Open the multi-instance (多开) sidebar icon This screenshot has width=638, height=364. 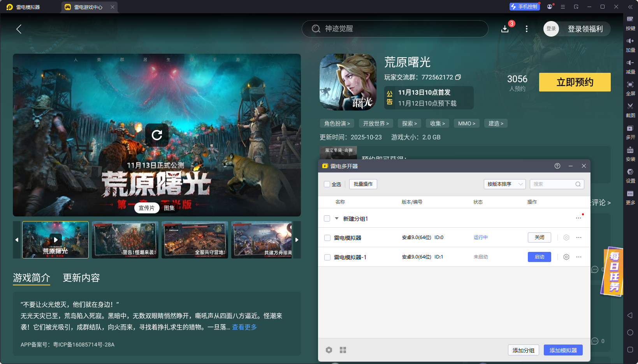(x=630, y=128)
